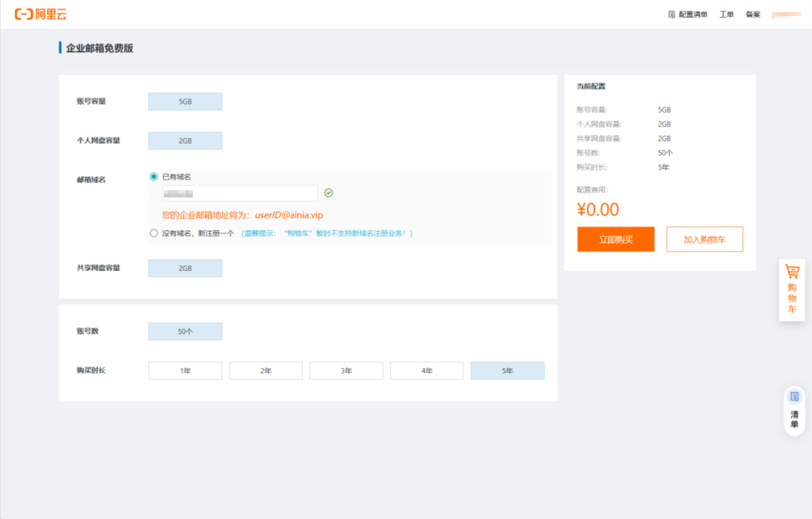Click the green domain validation checkmark

329,193
